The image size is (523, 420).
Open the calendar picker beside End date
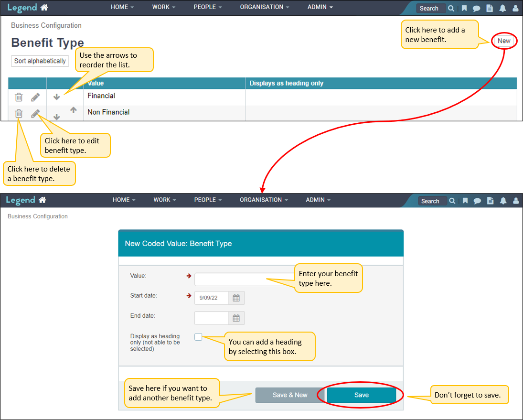(x=236, y=318)
